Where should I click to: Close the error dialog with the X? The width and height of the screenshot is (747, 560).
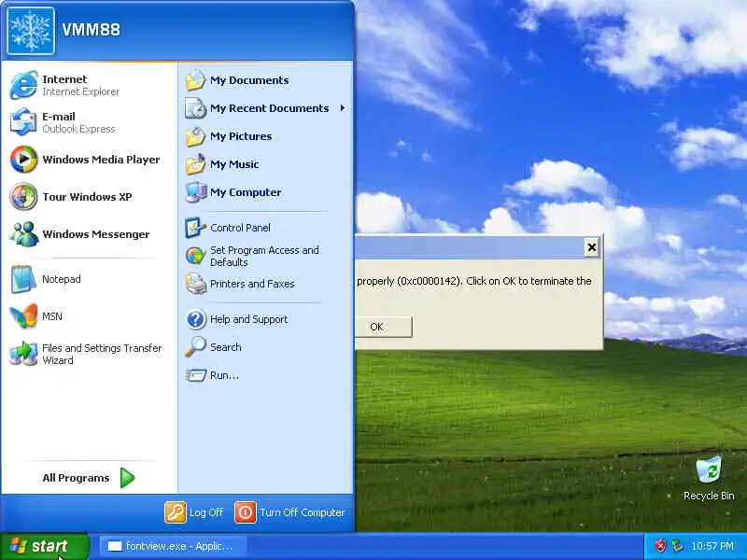591,247
